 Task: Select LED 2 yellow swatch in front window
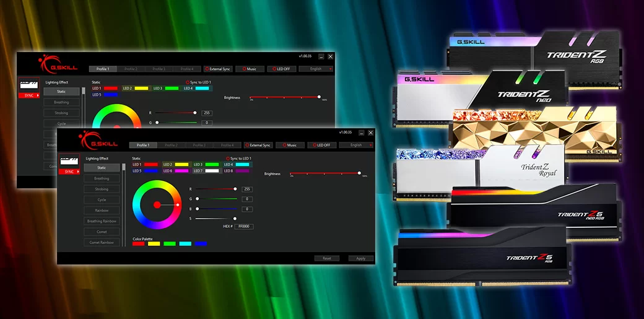click(181, 164)
